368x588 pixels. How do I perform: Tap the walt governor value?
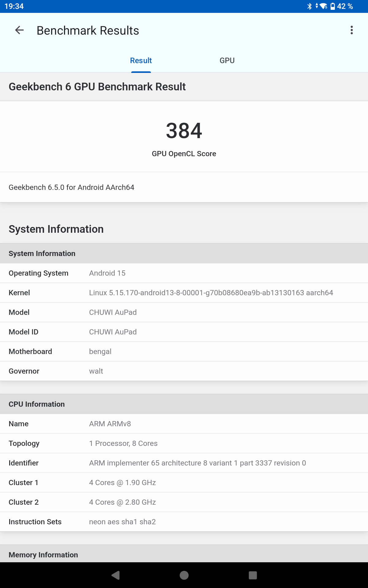tap(96, 371)
